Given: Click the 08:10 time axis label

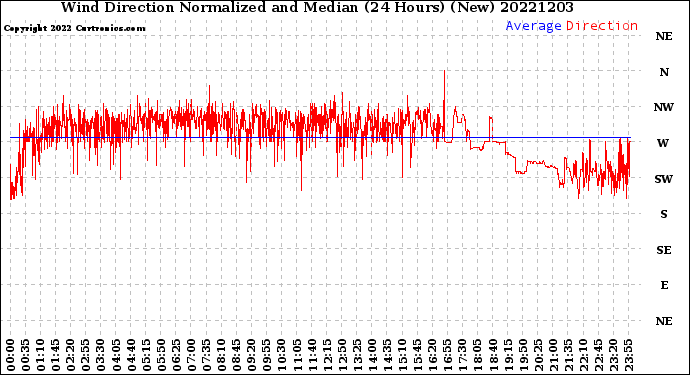Looking at the screenshot, I should point(221,355).
